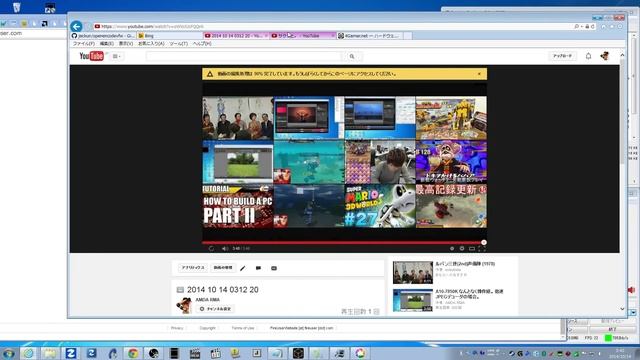Open the group-of-people suggested video thumbnail
The width and height of the screenshot is (640, 360).
point(238,118)
